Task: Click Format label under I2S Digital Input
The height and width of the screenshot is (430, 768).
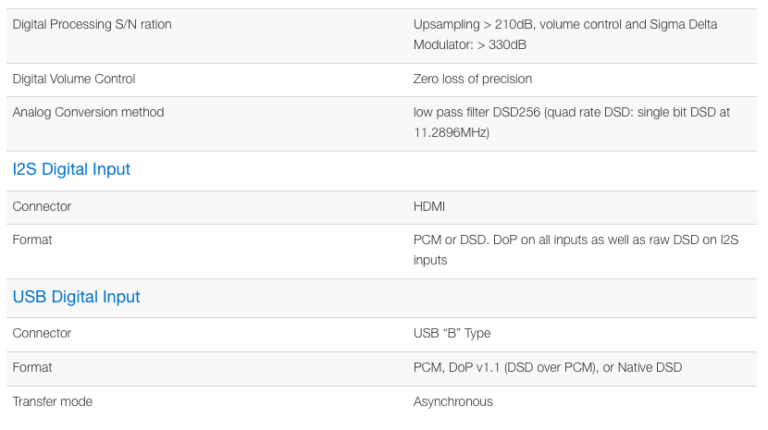Action: (32, 240)
